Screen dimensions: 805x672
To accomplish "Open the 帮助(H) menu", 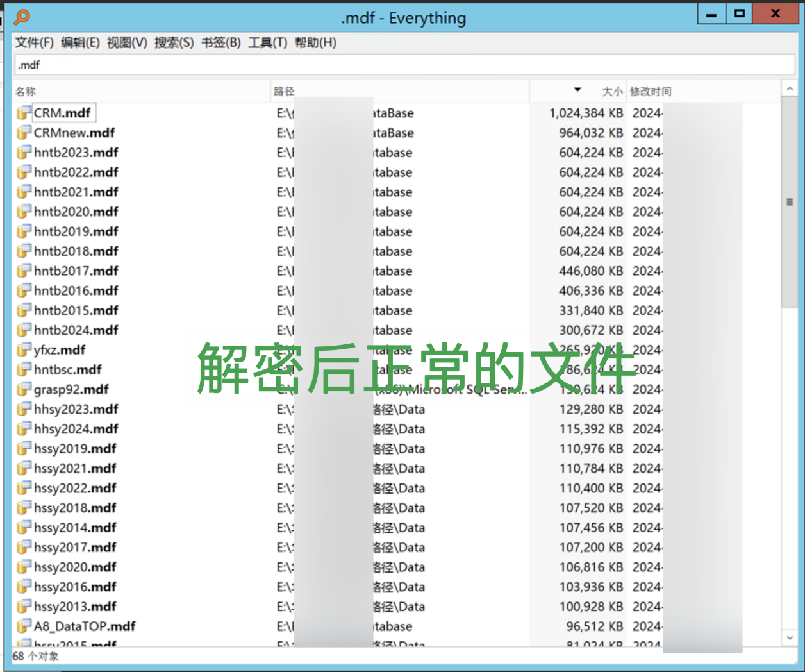I will (x=315, y=43).
